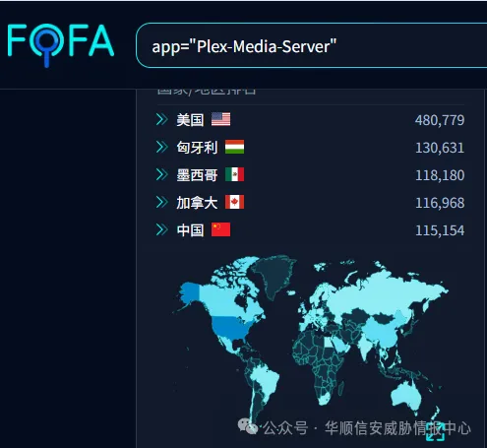This screenshot has width=487, height=448.
Task: Select the 匈牙利 country label
Action: click(197, 148)
